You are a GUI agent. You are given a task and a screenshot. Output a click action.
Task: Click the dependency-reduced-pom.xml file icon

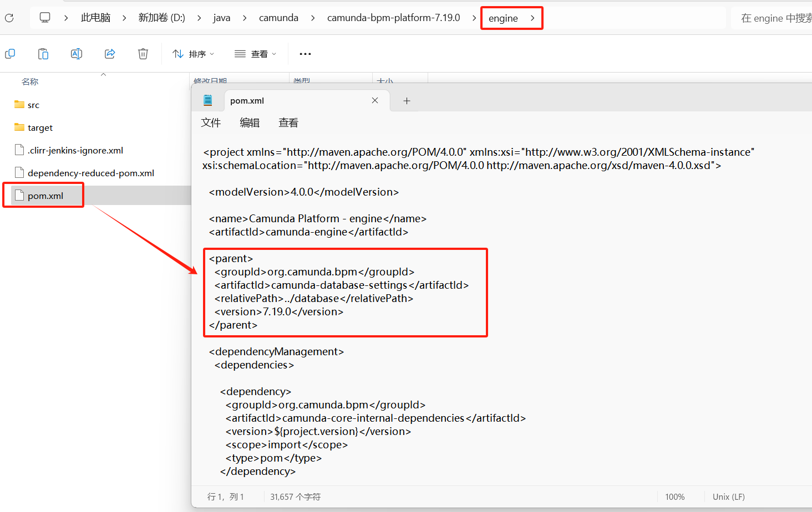pyautogui.click(x=19, y=172)
